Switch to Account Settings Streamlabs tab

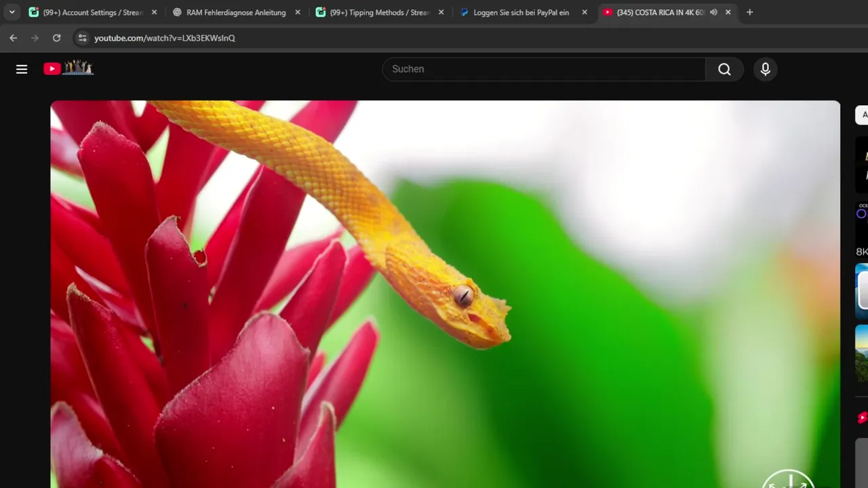[x=92, y=12]
